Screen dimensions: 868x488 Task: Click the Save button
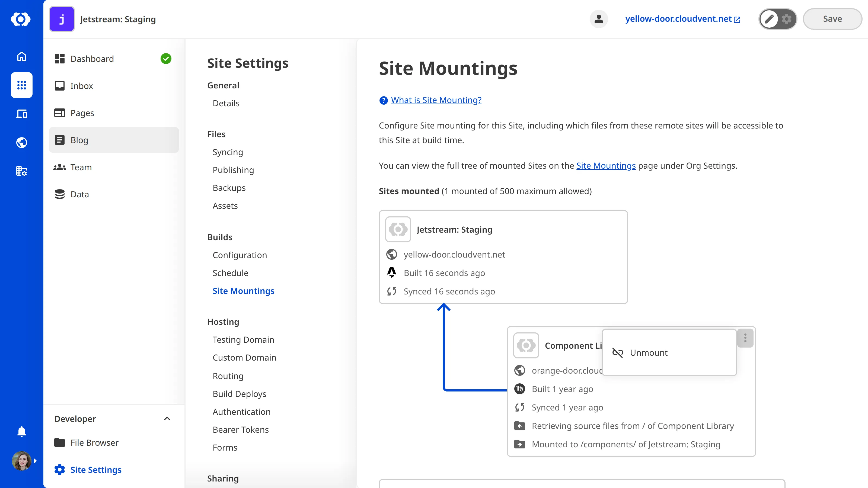coord(832,19)
